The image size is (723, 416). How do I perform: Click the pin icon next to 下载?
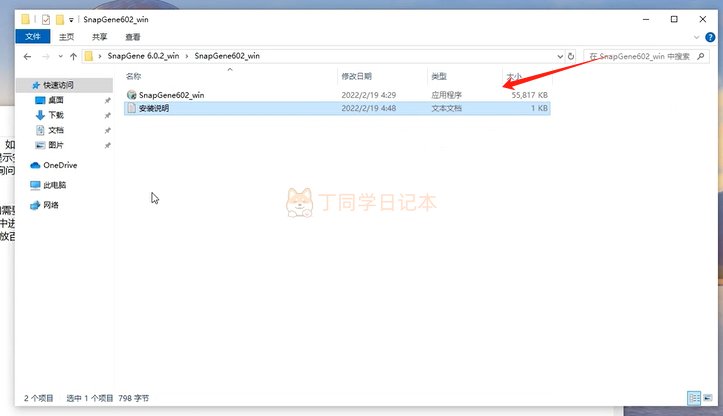(x=107, y=115)
